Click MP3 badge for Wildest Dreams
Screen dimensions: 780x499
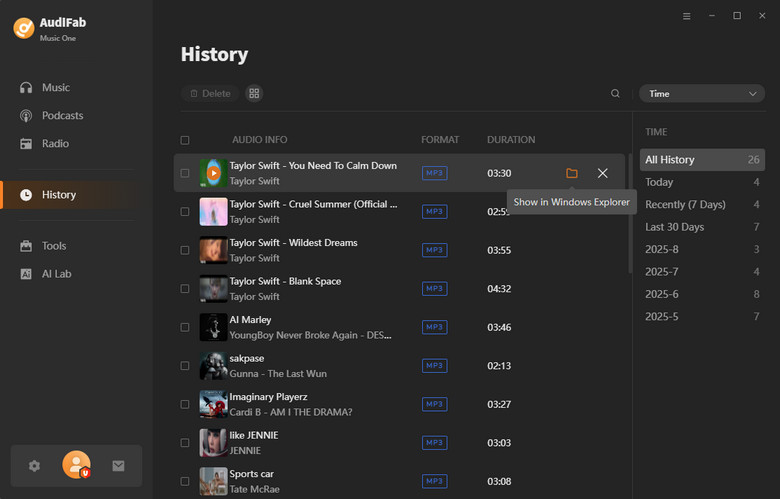coord(434,250)
